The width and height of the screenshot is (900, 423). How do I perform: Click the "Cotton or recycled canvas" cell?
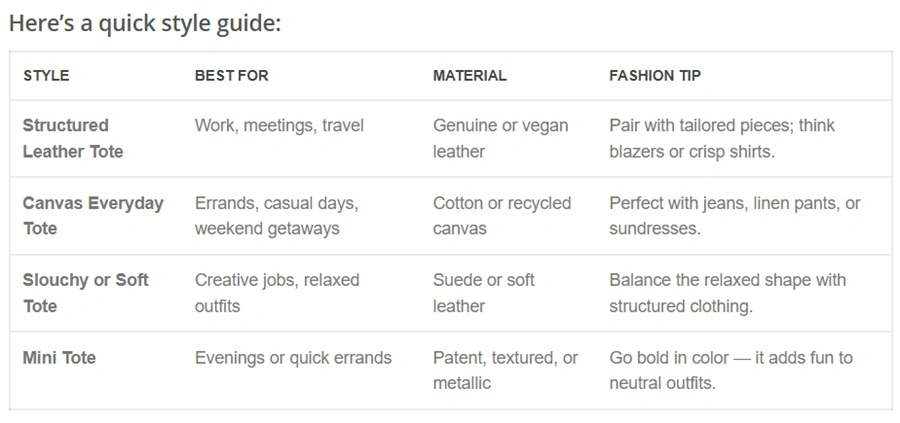[x=501, y=215]
